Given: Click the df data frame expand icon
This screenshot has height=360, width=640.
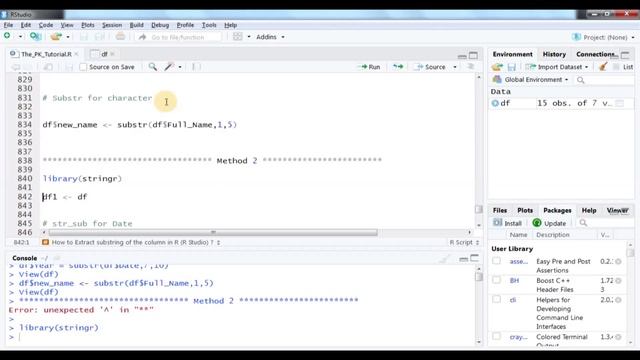Looking at the screenshot, I should [495, 103].
